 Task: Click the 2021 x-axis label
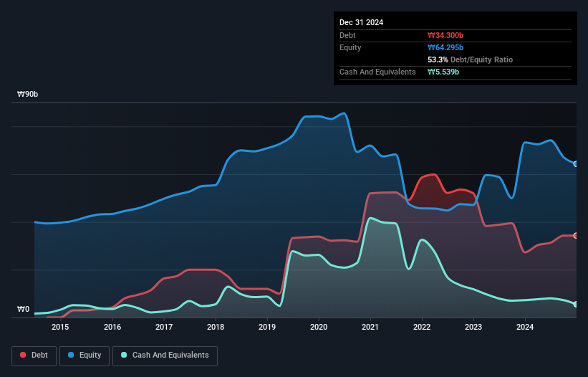point(370,327)
